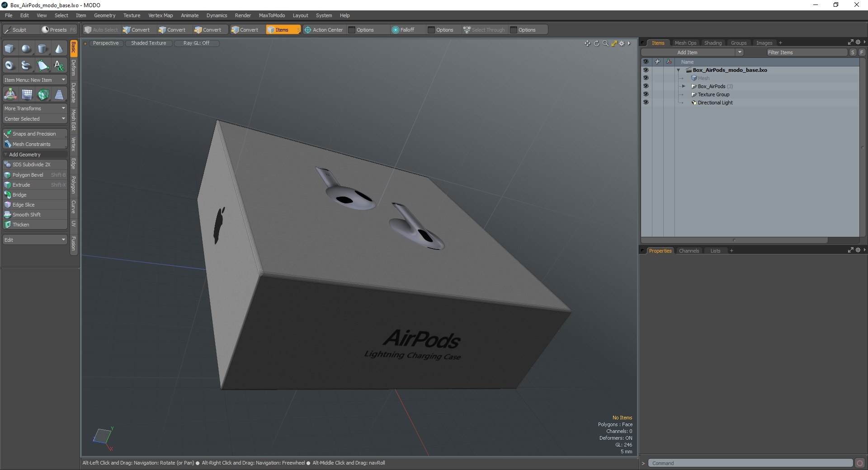
Task: Click the viewport zoom magnifier icon
Action: [x=605, y=43]
